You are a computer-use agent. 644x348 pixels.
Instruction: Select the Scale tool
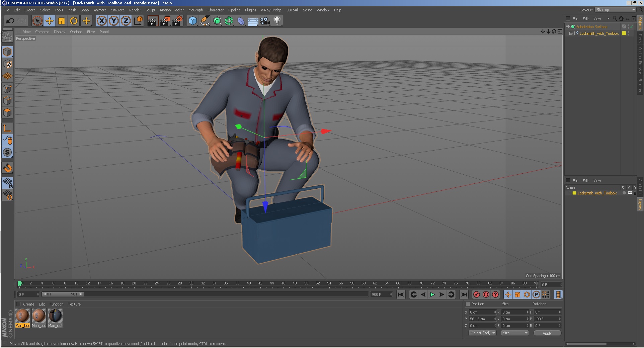point(62,21)
